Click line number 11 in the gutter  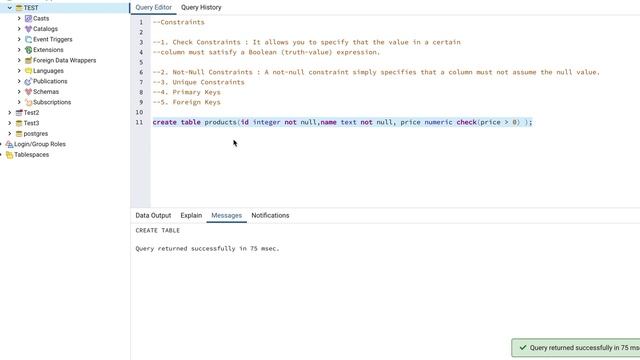(x=140, y=122)
